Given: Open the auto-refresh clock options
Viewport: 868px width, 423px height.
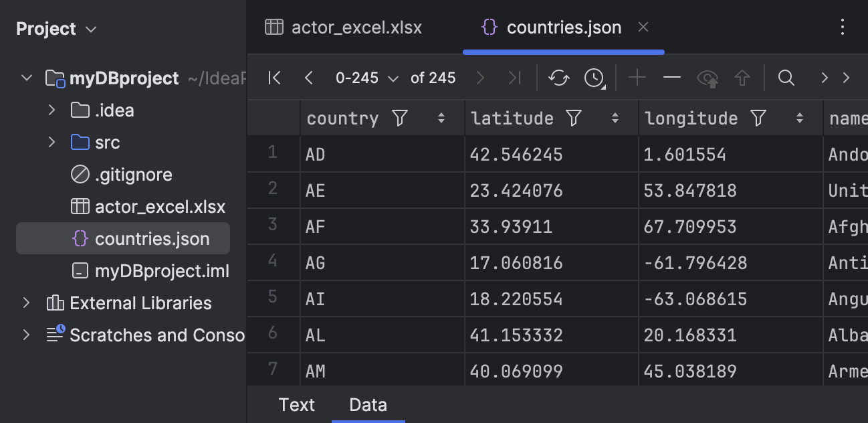Looking at the screenshot, I should 594,78.
